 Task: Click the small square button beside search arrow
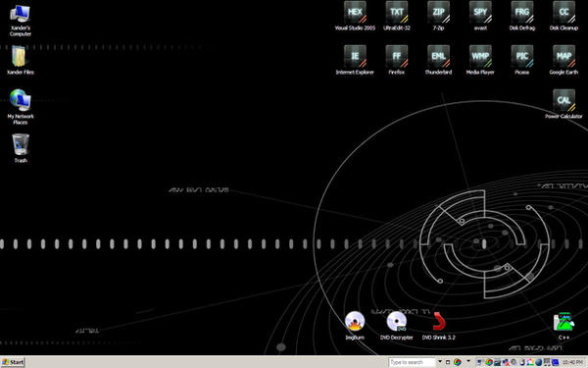click(448, 362)
